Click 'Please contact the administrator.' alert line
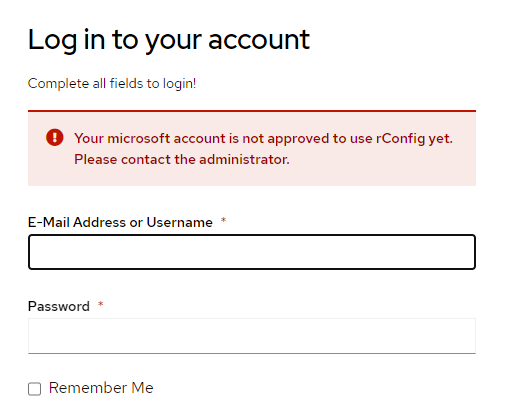The width and height of the screenshot is (510, 411). [x=182, y=159]
